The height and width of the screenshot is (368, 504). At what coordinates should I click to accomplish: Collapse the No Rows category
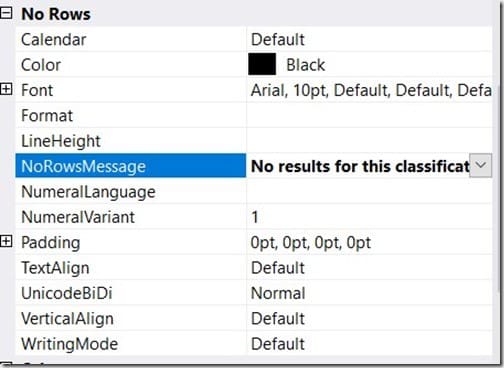pyautogui.click(x=6, y=13)
